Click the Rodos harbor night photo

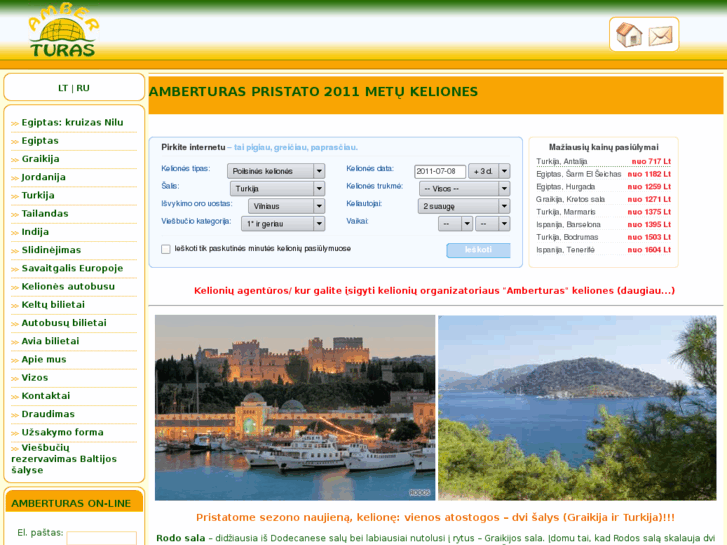pos(295,408)
